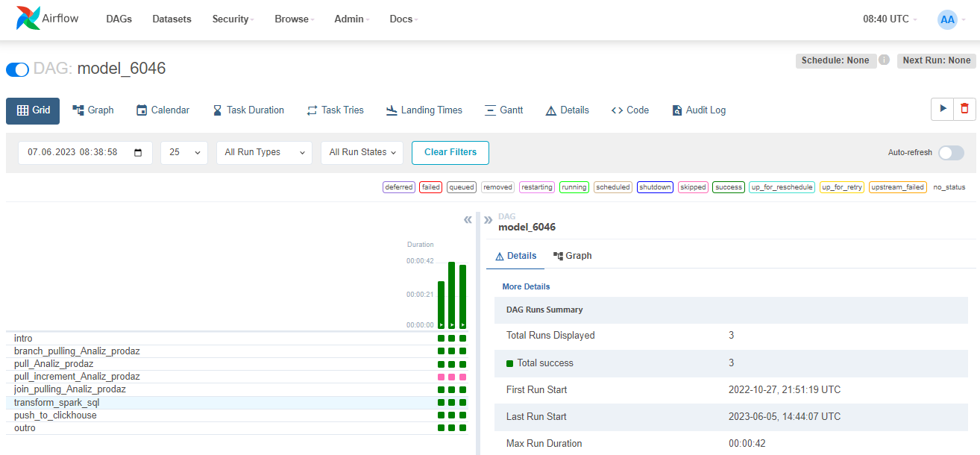Viewport: 980px width, 455px height.
Task: Click the schedule info icon
Action: coord(884,60)
